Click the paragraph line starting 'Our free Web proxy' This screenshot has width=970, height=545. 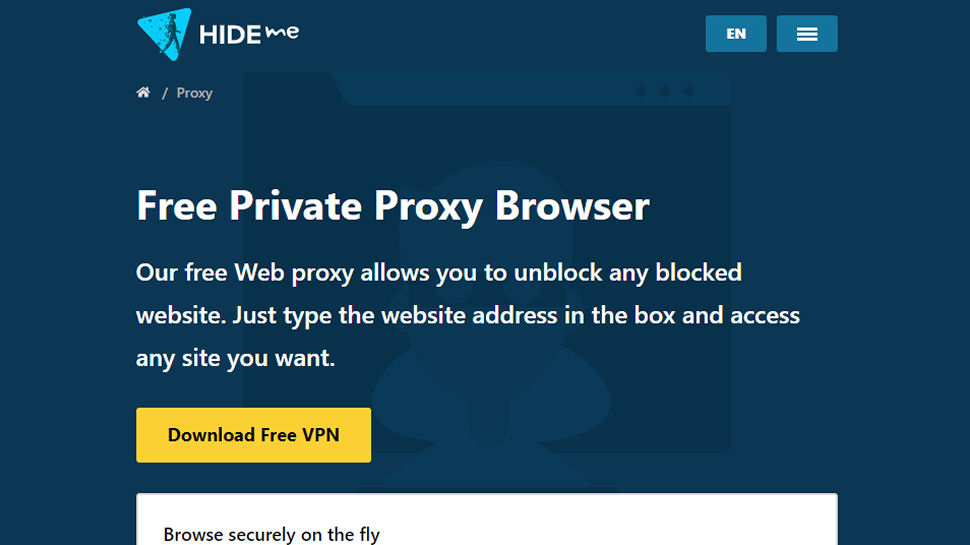click(439, 273)
